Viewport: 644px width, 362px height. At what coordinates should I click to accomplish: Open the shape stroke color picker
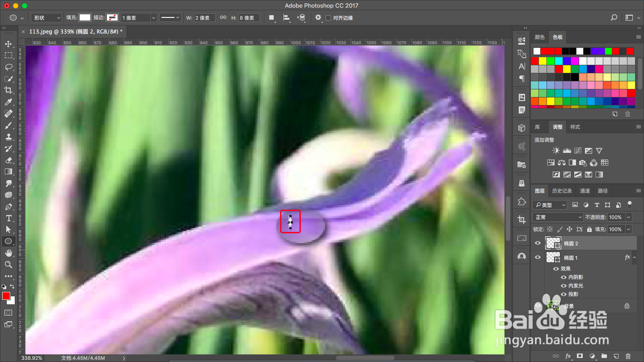pos(112,18)
